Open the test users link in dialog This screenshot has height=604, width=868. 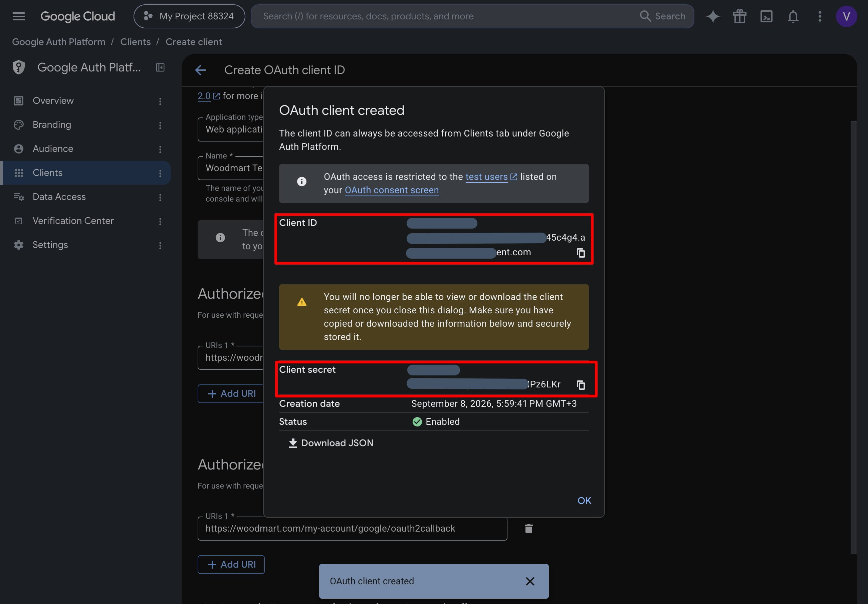click(x=491, y=177)
